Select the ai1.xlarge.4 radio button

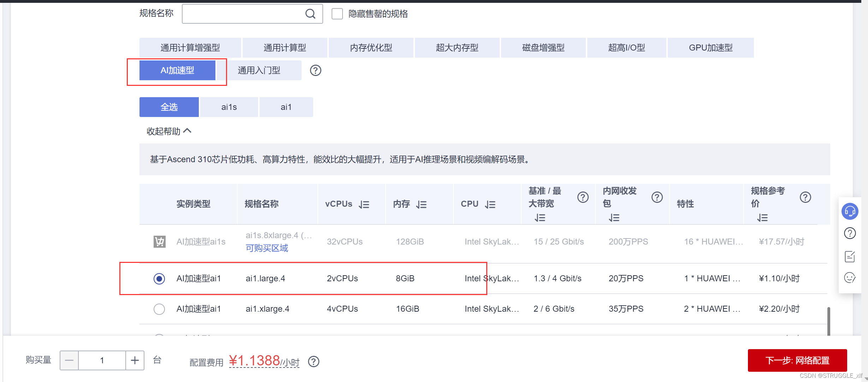(x=159, y=309)
